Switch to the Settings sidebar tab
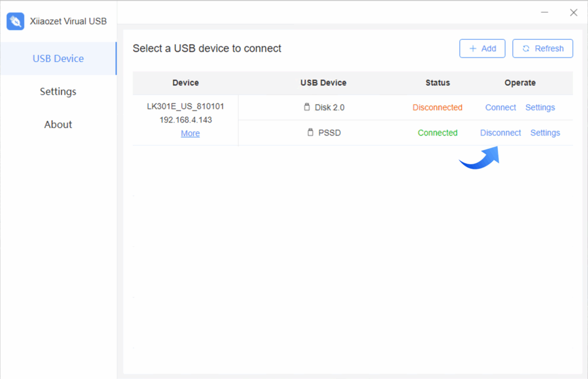The height and width of the screenshot is (379, 588). point(58,91)
